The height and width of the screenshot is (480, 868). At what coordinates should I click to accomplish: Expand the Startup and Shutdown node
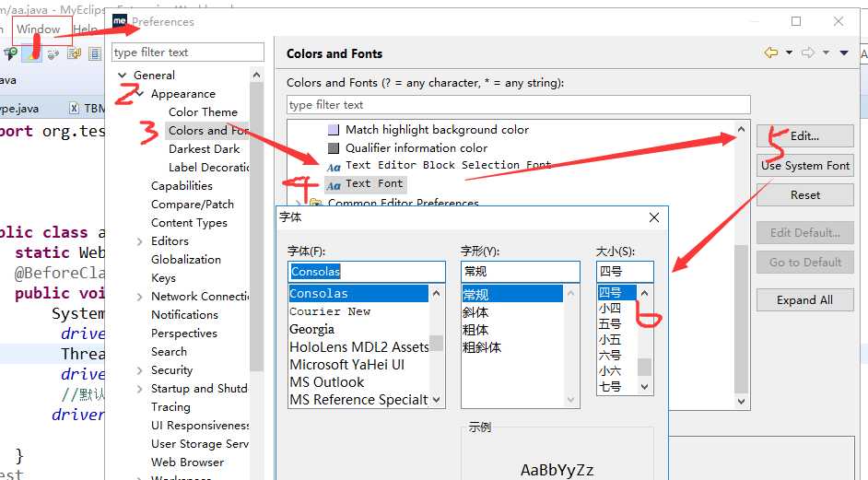click(x=140, y=389)
